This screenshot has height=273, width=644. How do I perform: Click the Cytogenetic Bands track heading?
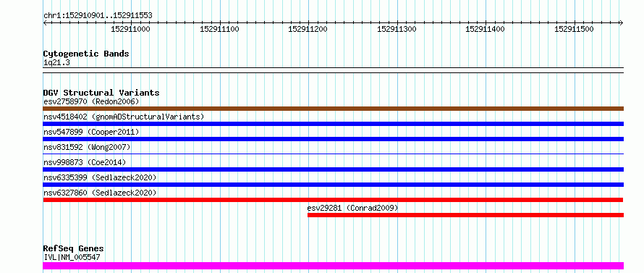click(86, 54)
